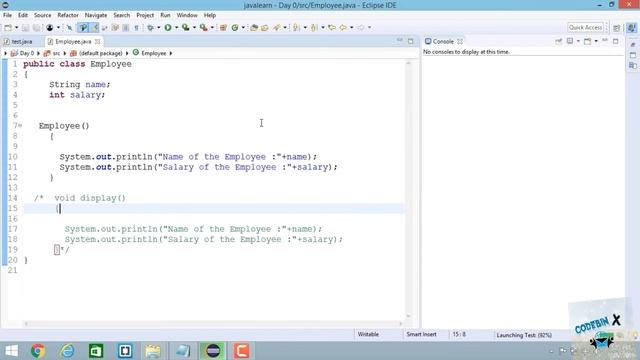Open the New icon dropdown arrow
The width and height of the screenshot is (640, 360).
(16, 27)
